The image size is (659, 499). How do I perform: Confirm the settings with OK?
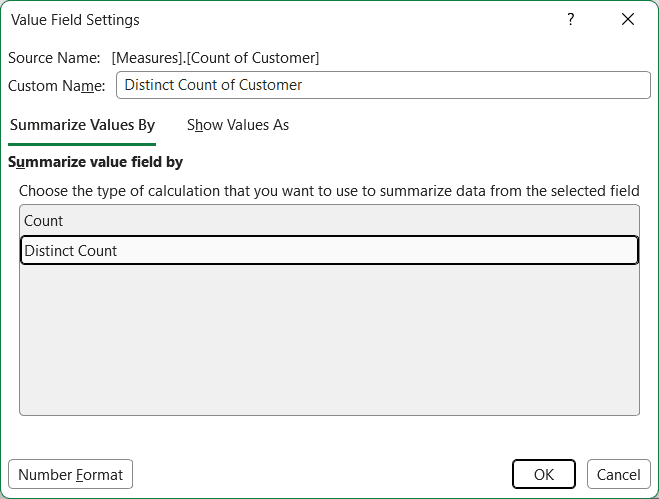(x=544, y=474)
